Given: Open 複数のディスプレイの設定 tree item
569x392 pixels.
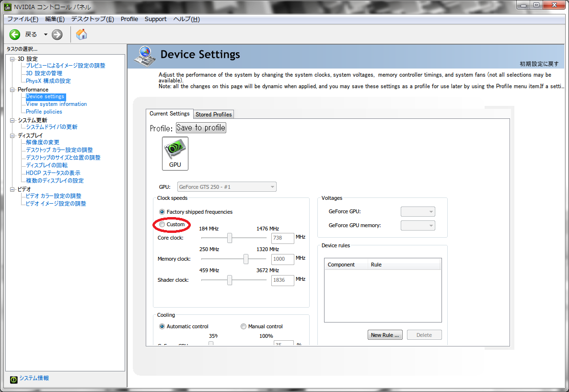Looking at the screenshot, I should point(55,181).
